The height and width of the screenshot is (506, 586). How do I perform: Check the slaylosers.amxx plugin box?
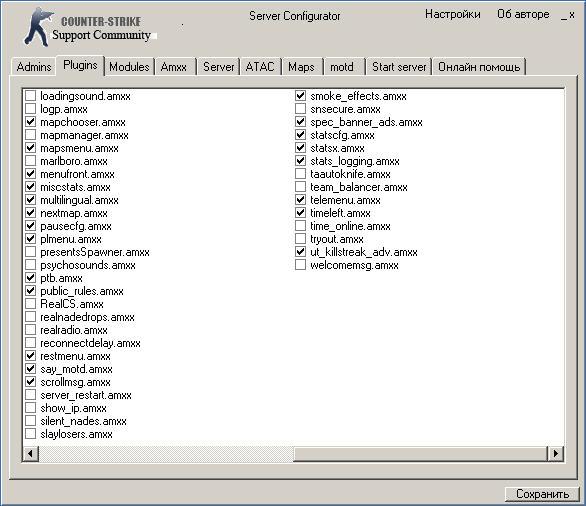click(30, 434)
